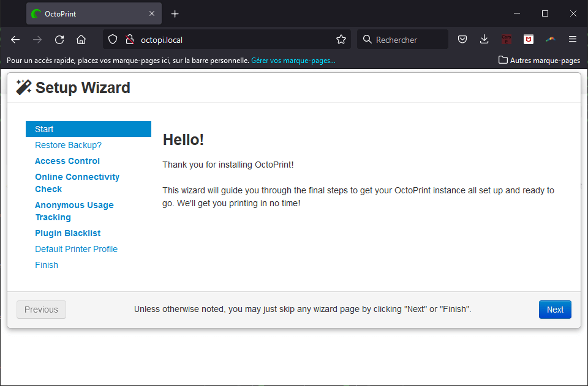Viewport: 588px width, 386px height.
Task: Open Default Printer Profile step
Action: [76, 249]
